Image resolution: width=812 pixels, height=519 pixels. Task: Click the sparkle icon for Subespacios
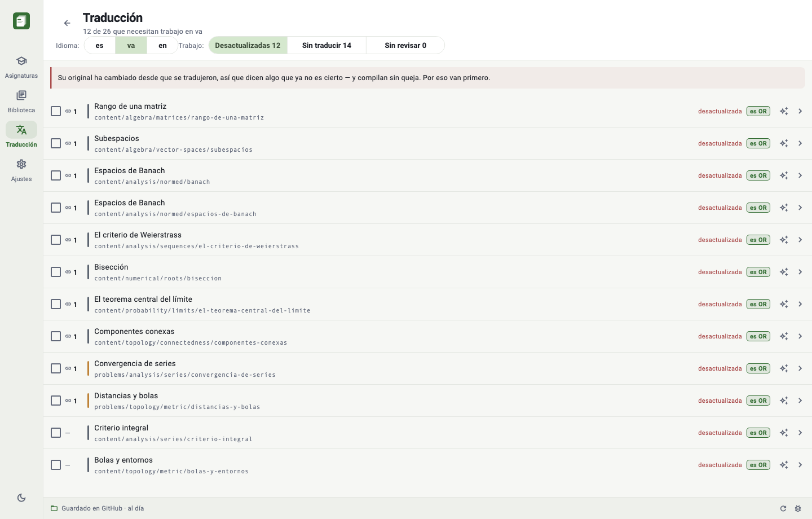coord(784,143)
